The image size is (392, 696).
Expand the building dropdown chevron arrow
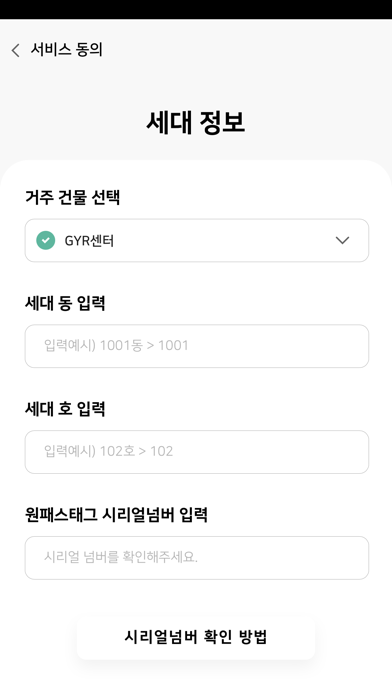click(342, 241)
